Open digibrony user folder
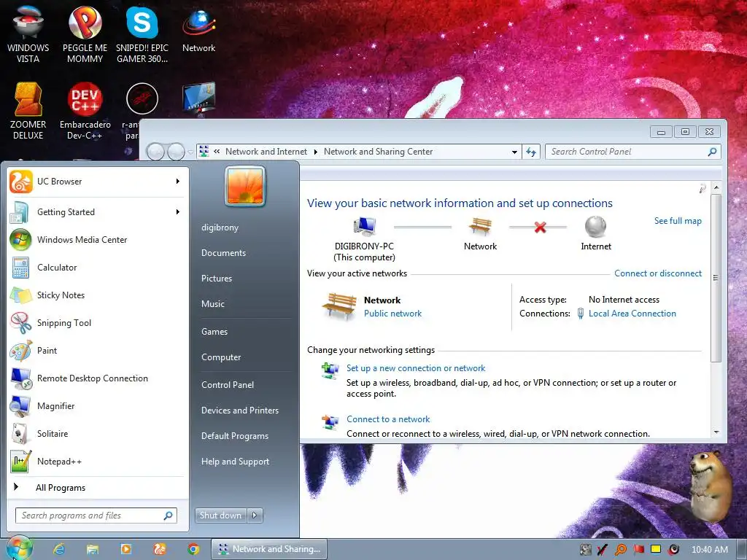Viewport: 747px width, 560px height. (220, 227)
